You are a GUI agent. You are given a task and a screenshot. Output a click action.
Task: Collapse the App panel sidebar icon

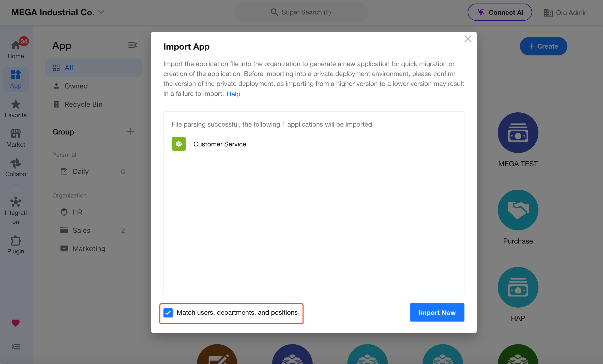coord(132,45)
